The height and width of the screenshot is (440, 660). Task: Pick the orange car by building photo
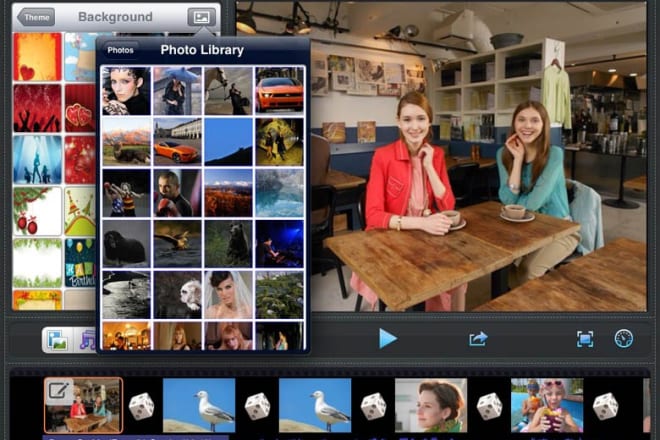177,142
